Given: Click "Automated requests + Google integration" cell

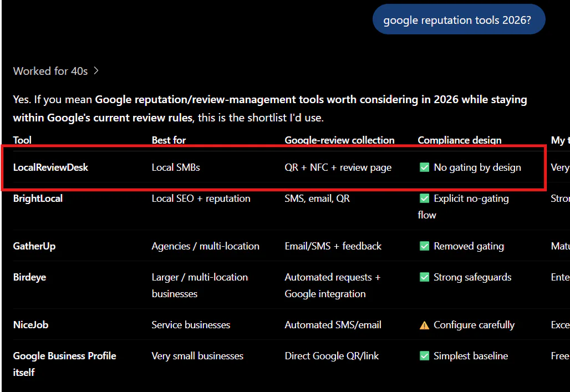Looking at the screenshot, I should 332,286.
